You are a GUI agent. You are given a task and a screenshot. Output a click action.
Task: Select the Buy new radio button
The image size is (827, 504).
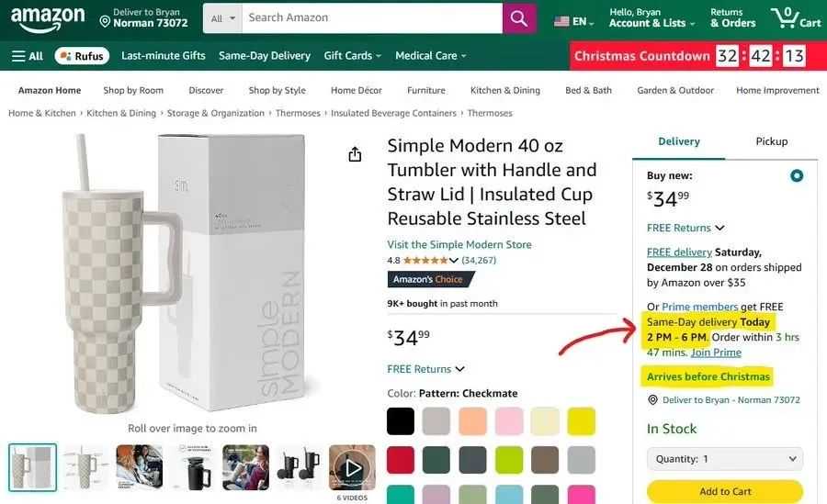point(796,175)
